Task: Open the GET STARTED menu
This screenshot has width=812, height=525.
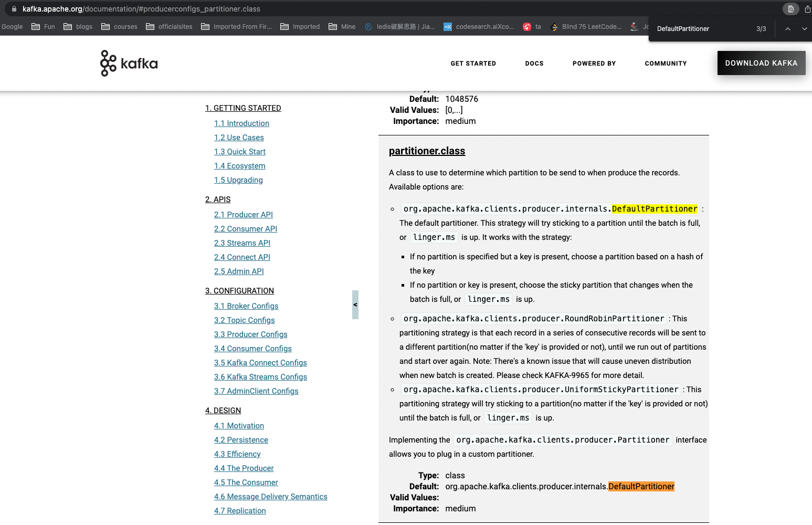Action: point(473,64)
